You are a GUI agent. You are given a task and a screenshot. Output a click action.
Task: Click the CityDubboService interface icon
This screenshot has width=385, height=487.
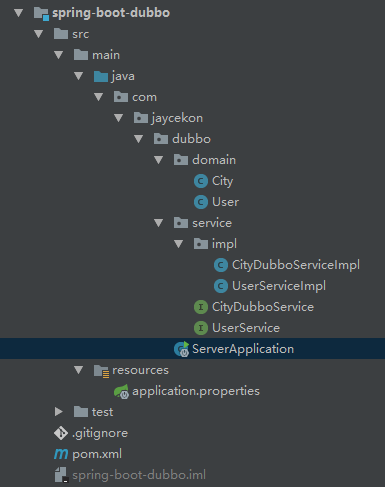pos(201,307)
